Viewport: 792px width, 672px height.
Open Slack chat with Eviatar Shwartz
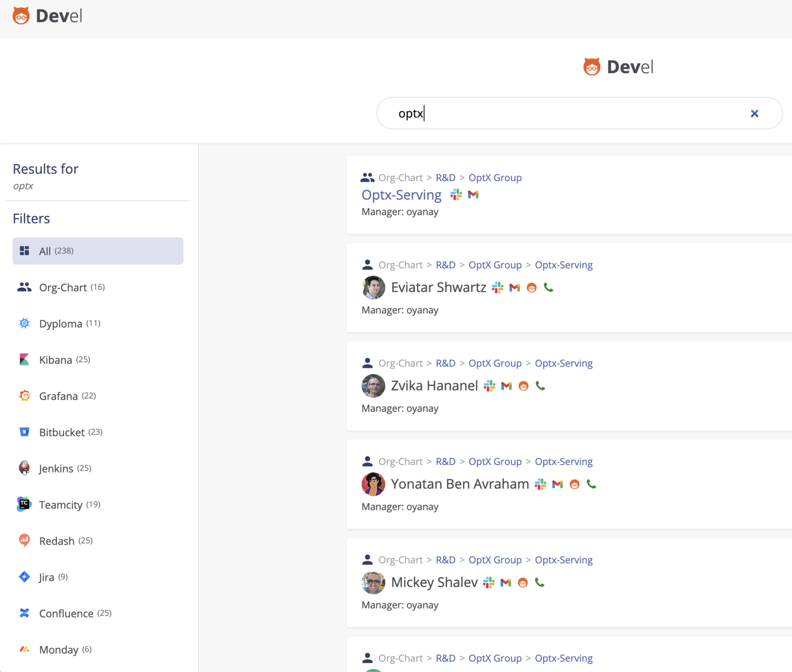coord(497,288)
